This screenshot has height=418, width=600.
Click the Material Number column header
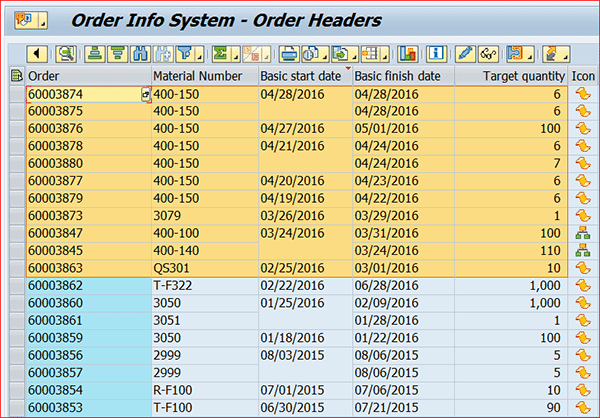pos(197,76)
